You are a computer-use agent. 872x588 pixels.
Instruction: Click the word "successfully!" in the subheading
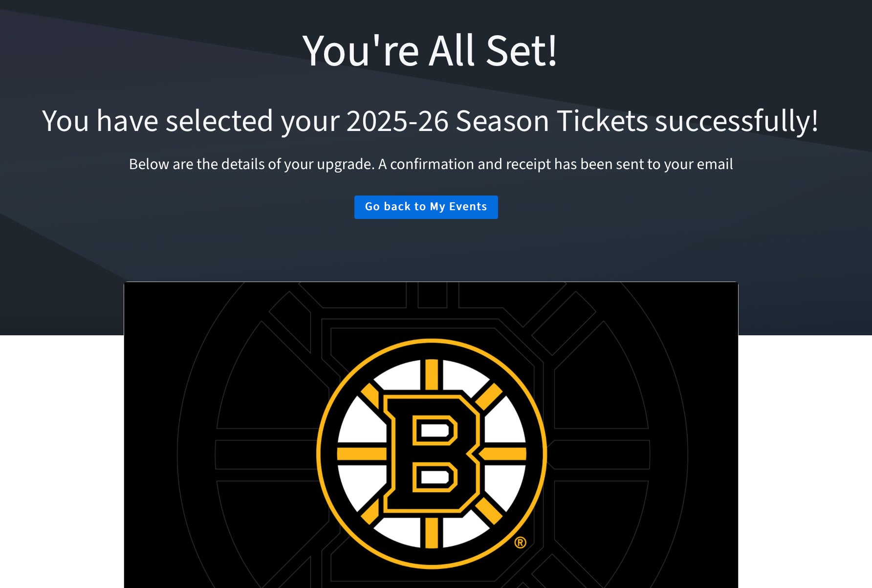[x=736, y=121]
